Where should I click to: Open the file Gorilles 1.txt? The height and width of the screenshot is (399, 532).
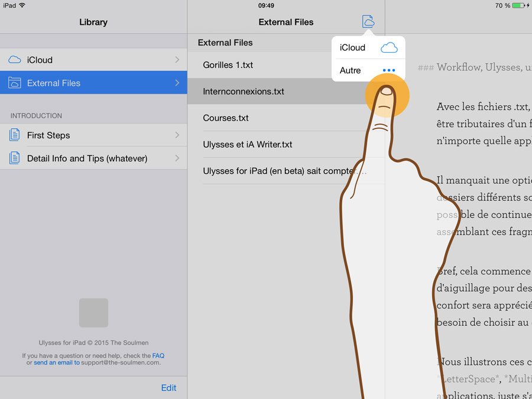[286, 65]
